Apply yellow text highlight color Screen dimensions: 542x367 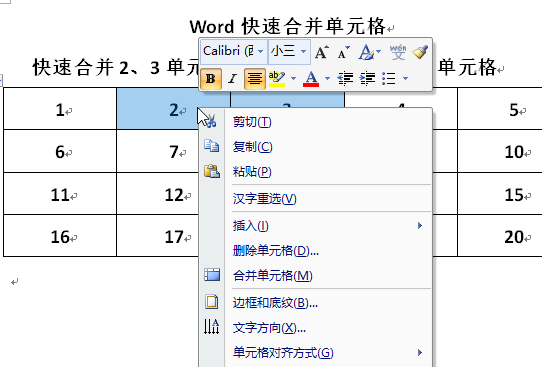point(277,79)
